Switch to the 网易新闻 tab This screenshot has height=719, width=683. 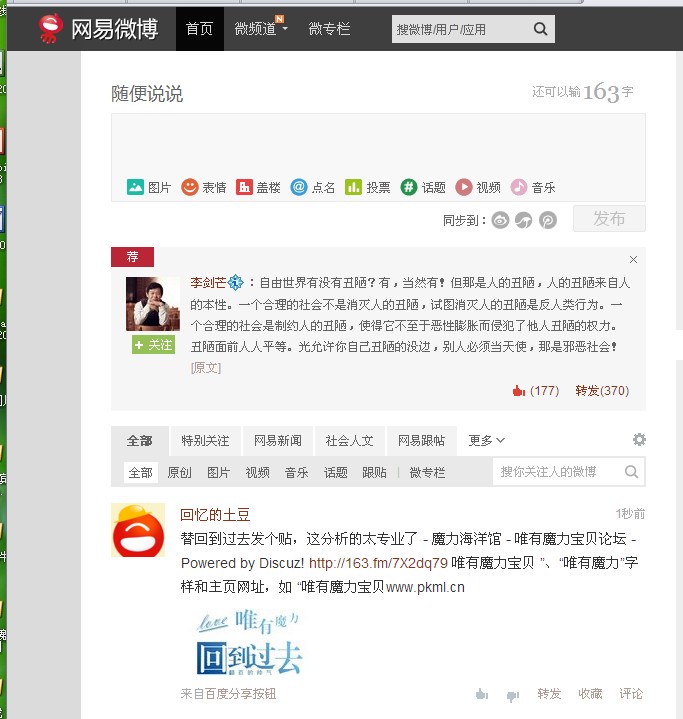coord(277,440)
